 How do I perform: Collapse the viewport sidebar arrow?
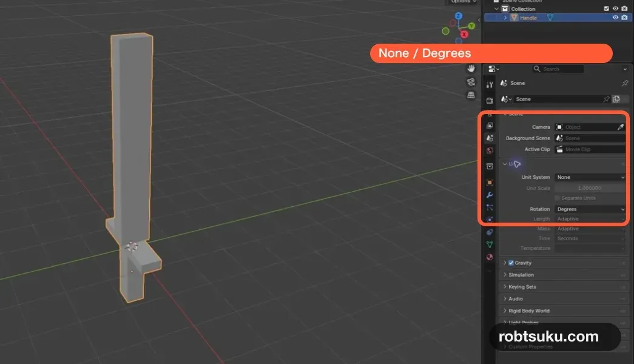click(x=479, y=20)
